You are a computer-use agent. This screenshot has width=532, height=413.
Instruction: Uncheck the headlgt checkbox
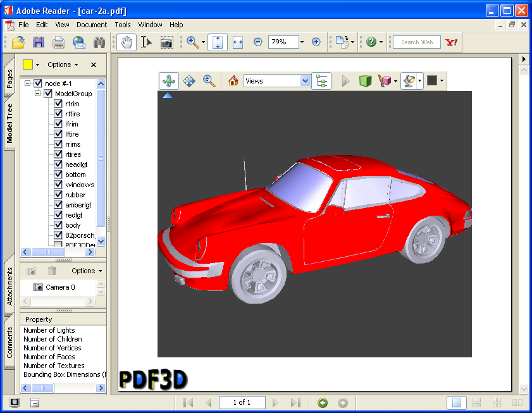pos(58,164)
